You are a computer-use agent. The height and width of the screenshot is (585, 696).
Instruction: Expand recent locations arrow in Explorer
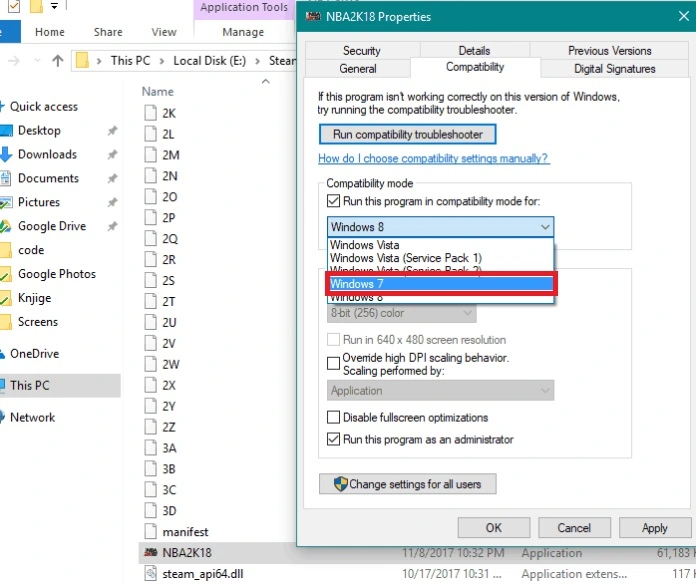click(x=37, y=60)
